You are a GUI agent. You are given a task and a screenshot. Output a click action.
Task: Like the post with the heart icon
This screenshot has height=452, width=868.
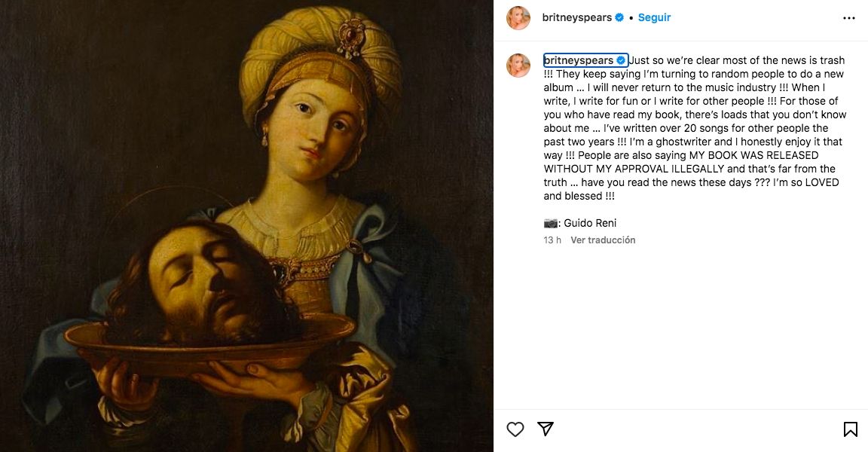click(515, 429)
